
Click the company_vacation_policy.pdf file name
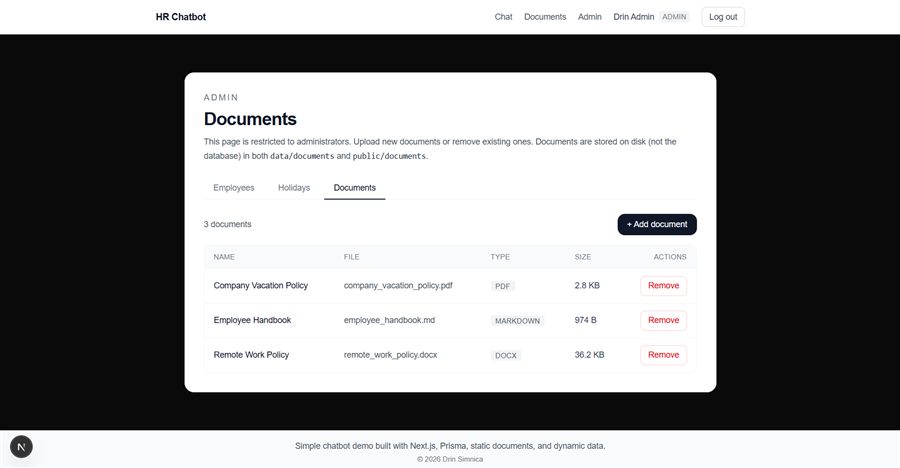point(398,285)
